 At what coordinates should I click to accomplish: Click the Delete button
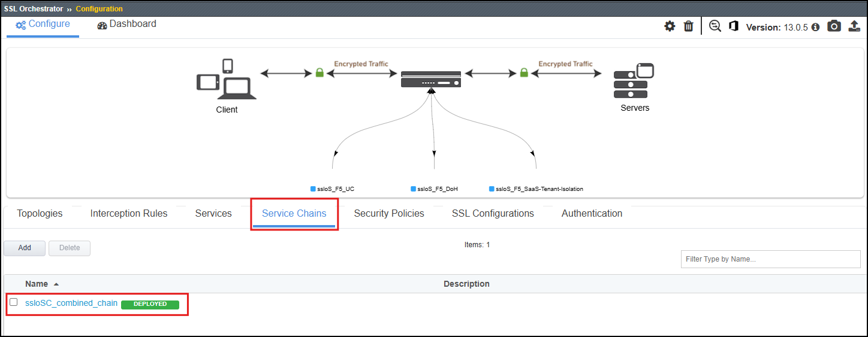coord(70,248)
